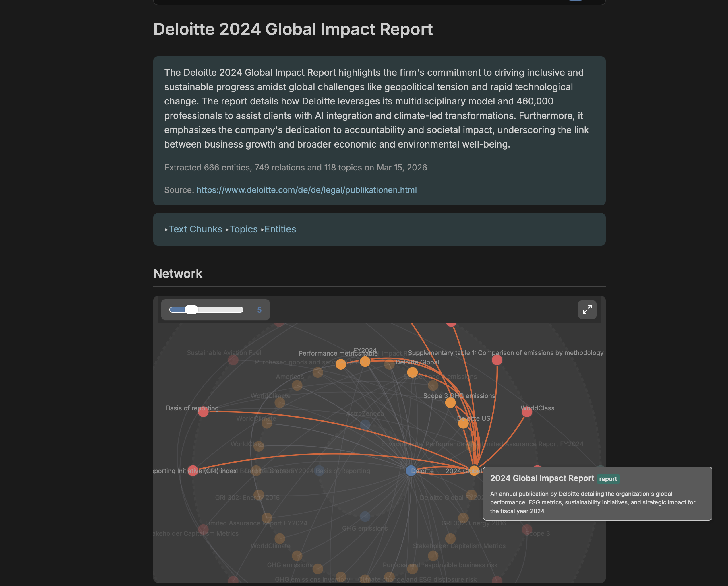Viewport: 728px width, 586px height.
Task: Click the FY2024 orange node
Action: tap(365, 362)
